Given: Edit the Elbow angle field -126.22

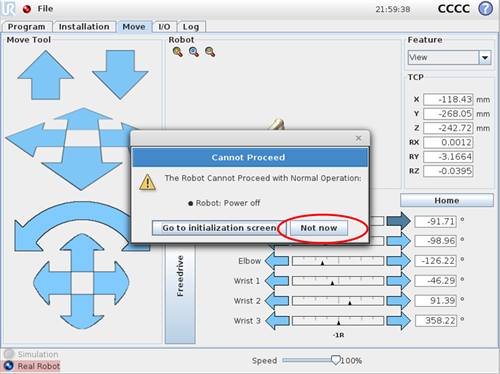Looking at the screenshot, I should (436, 261).
